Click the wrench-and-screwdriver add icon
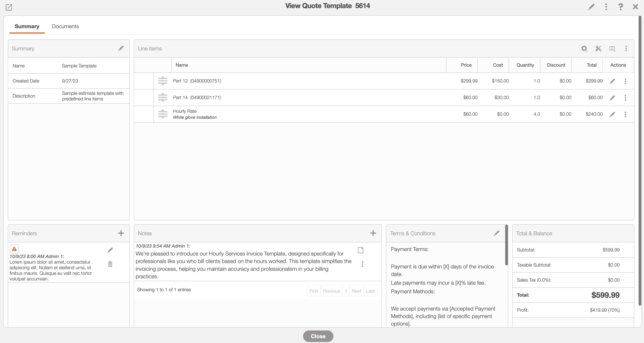This screenshot has height=343, width=644. tap(598, 48)
